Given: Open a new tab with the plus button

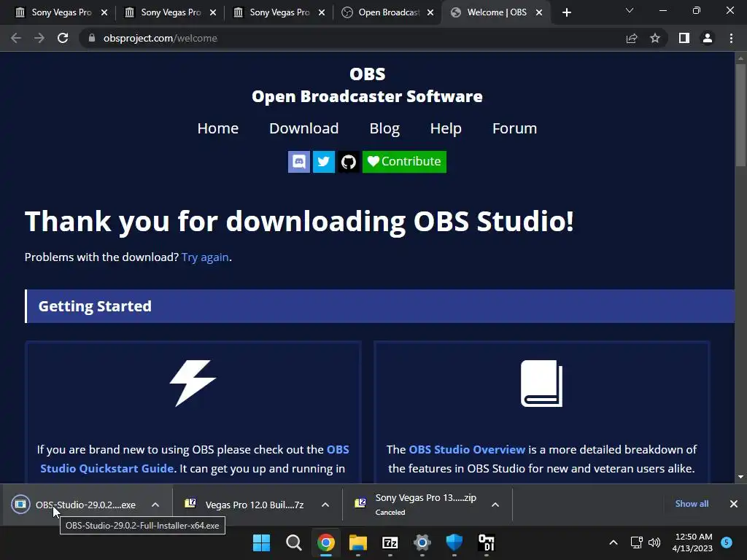Looking at the screenshot, I should tap(566, 12).
